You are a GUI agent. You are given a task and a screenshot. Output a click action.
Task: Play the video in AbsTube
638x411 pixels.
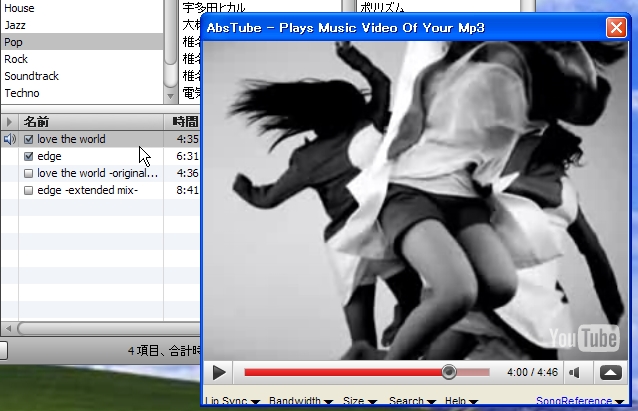click(x=219, y=372)
